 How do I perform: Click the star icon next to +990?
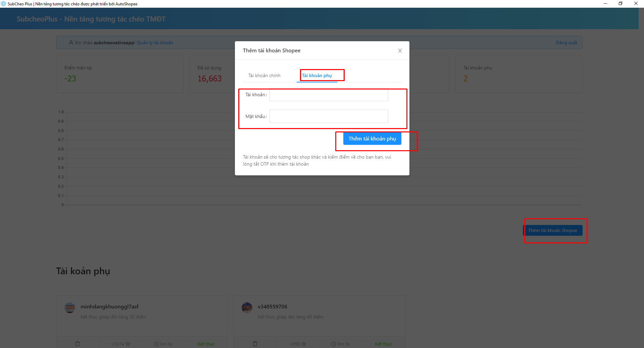(304, 344)
